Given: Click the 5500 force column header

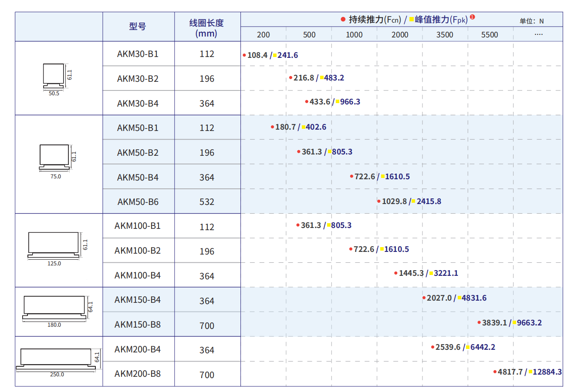Looking at the screenshot, I should pyautogui.click(x=490, y=35).
